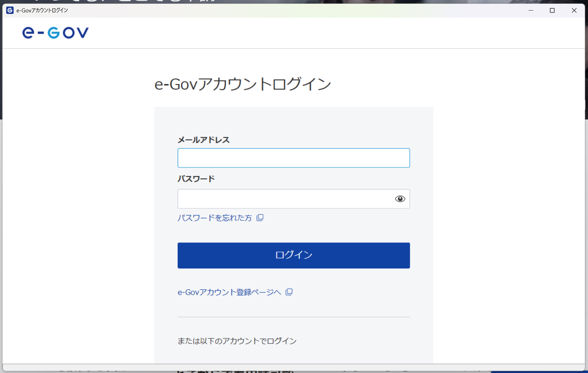Click the external-window icon beside パスワードを忘れた方
The image size is (588, 373).
(x=260, y=218)
